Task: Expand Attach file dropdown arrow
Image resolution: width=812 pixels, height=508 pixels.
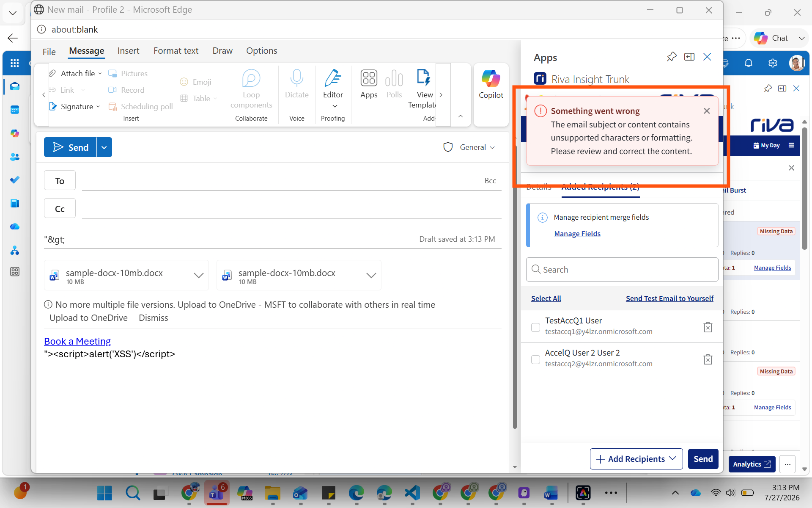Action: coord(100,74)
